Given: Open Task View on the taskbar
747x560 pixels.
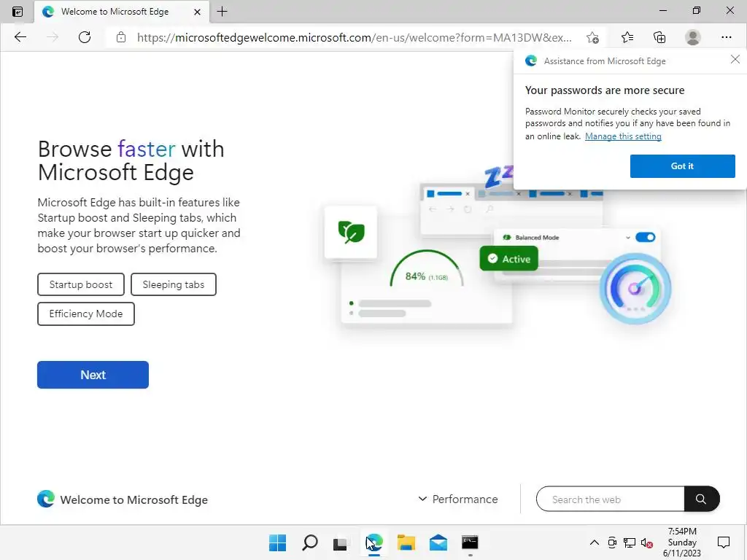Looking at the screenshot, I should click(x=340, y=542).
